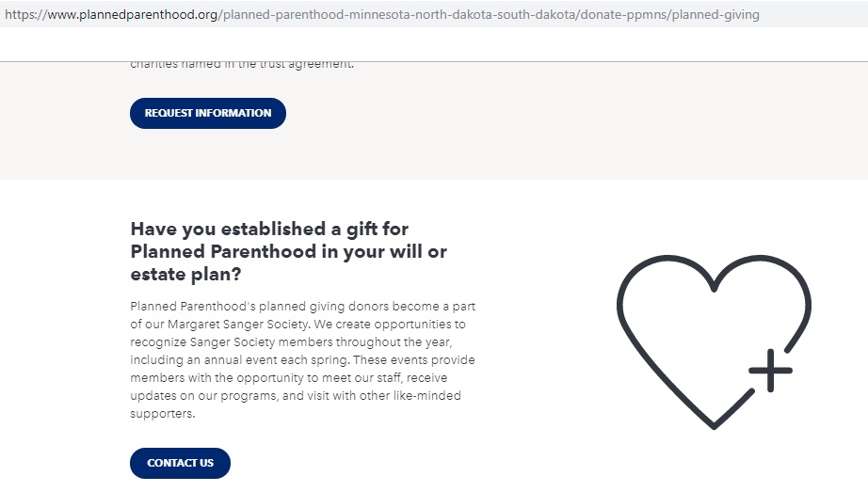Click the plus sign on the heart icon
Screen dimensions: 868x492
[x=771, y=371]
